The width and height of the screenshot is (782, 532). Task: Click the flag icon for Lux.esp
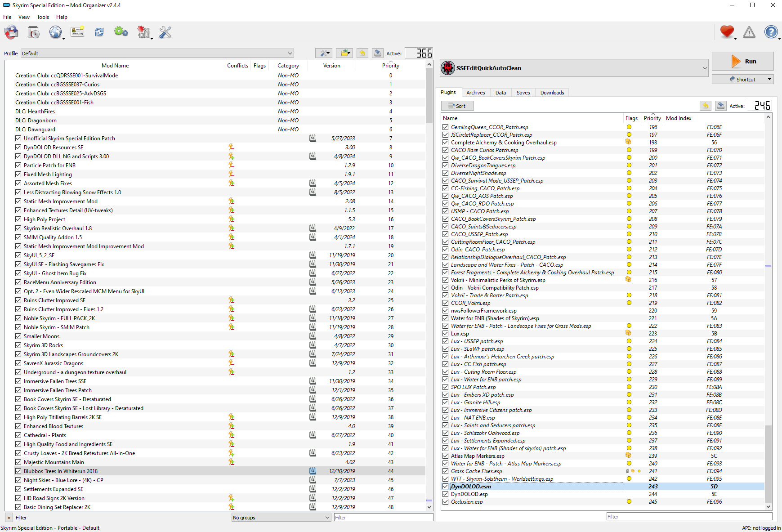628,333
